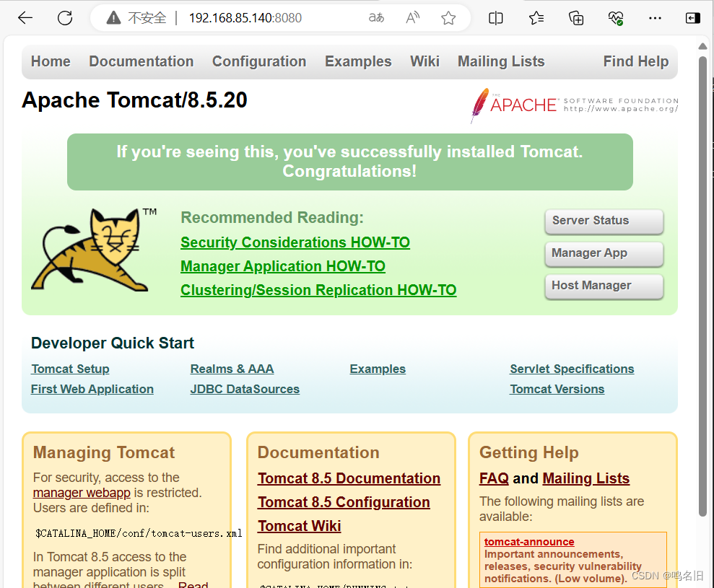Follow the manager webapp link
Image resolution: width=714 pixels, height=588 pixels.
(82, 493)
